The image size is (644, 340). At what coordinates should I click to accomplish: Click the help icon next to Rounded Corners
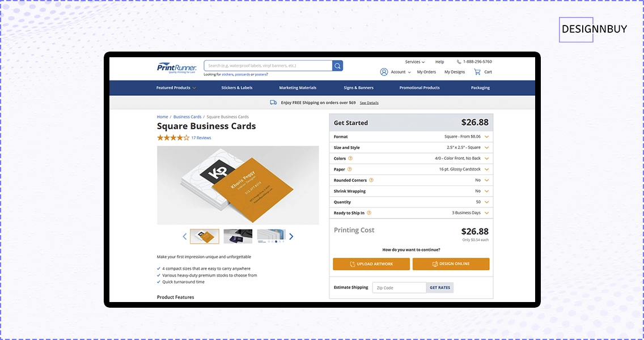371,180
